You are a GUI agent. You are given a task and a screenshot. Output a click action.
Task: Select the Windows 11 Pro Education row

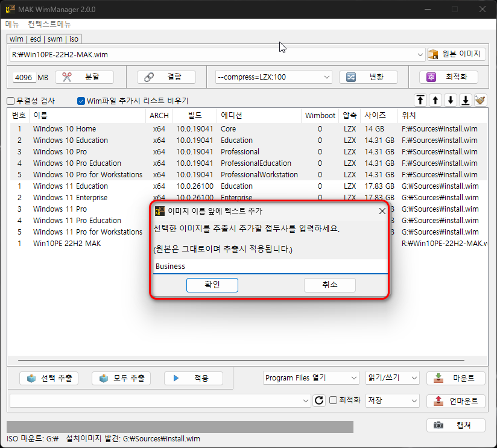pyautogui.click(x=79, y=221)
